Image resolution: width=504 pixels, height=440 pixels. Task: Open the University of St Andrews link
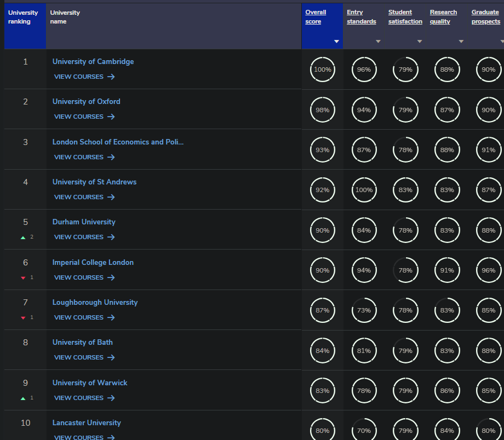(x=94, y=182)
